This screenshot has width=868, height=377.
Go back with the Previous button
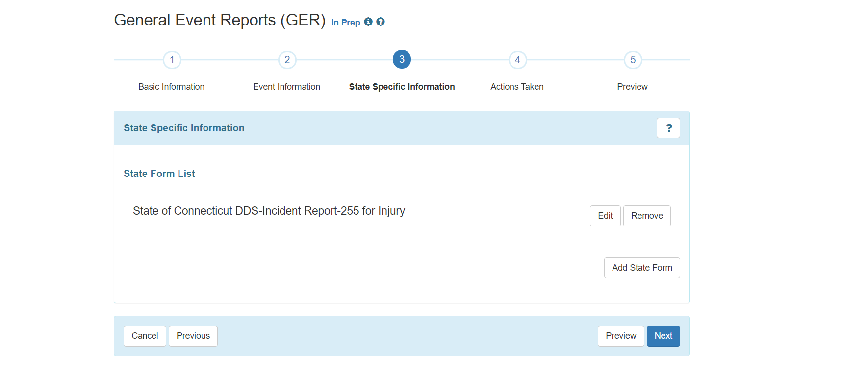pos(193,336)
